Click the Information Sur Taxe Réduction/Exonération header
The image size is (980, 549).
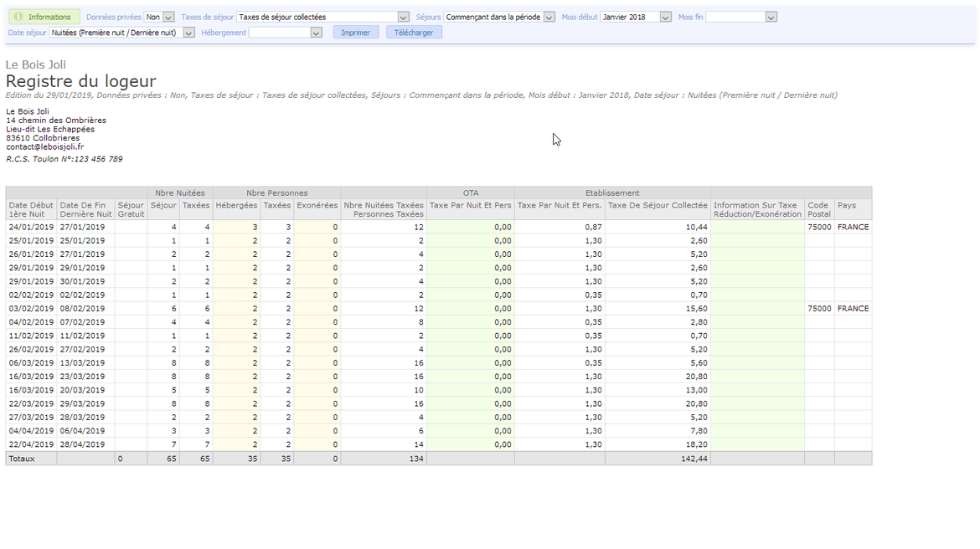[757, 209]
